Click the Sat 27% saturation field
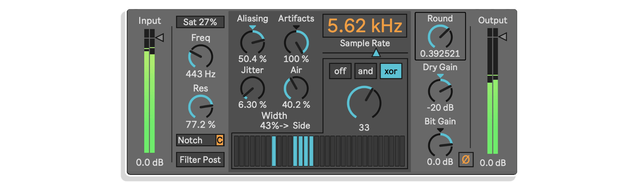The image size is (644, 185). click(200, 22)
